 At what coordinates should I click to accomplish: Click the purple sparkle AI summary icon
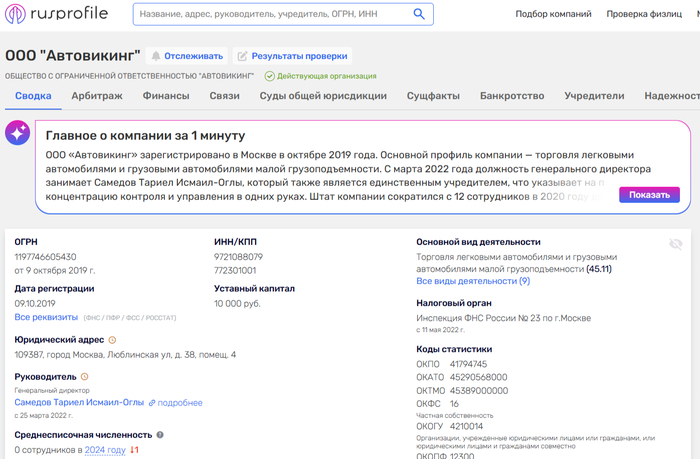pyautogui.click(x=17, y=133)
